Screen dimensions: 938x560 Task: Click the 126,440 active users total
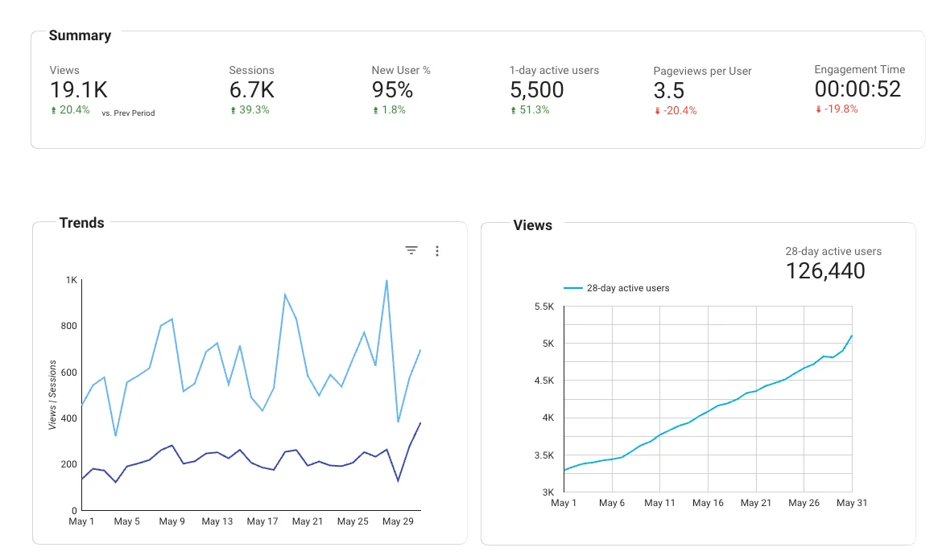point(825,271)
